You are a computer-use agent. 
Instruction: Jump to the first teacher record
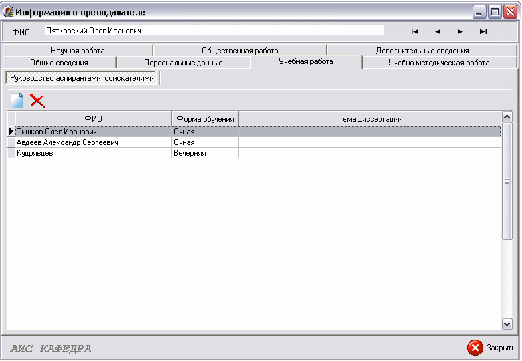click(415, 31)
